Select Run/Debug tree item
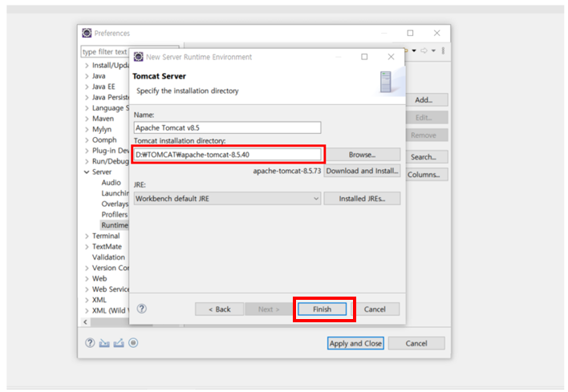The image size is (568, 392). pyautogui.click(x=111, y=161)
